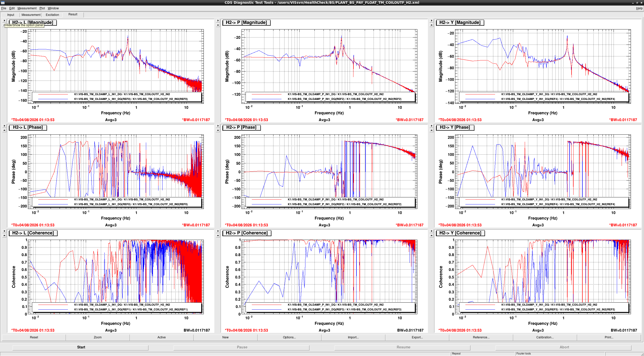Viewport: 644px width, 356px height.
Task: Click the Start button
Action: (x=80, y=347)
